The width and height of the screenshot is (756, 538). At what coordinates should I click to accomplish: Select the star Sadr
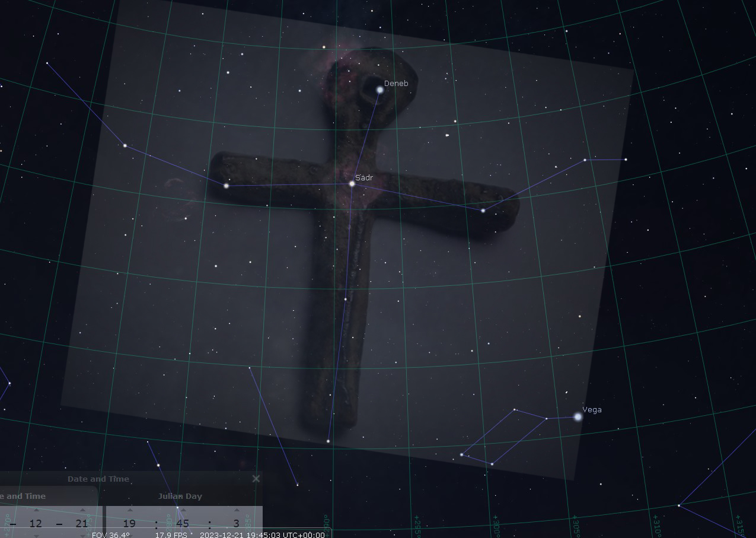click(x=352, y=184)
